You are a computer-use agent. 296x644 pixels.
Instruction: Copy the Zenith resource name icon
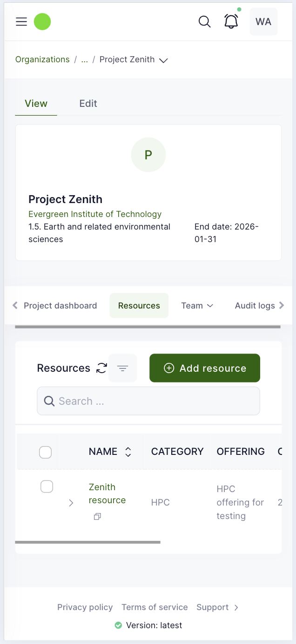(x=97, y=517)
